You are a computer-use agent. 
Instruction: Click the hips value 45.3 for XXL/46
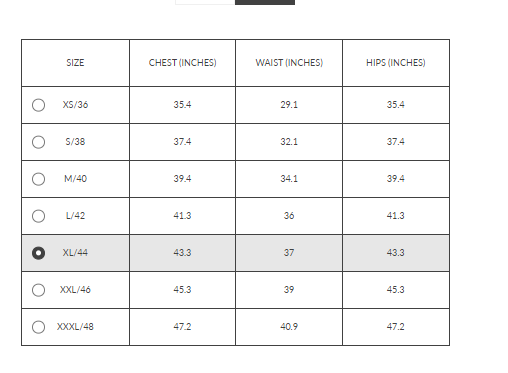pos(396,290)
